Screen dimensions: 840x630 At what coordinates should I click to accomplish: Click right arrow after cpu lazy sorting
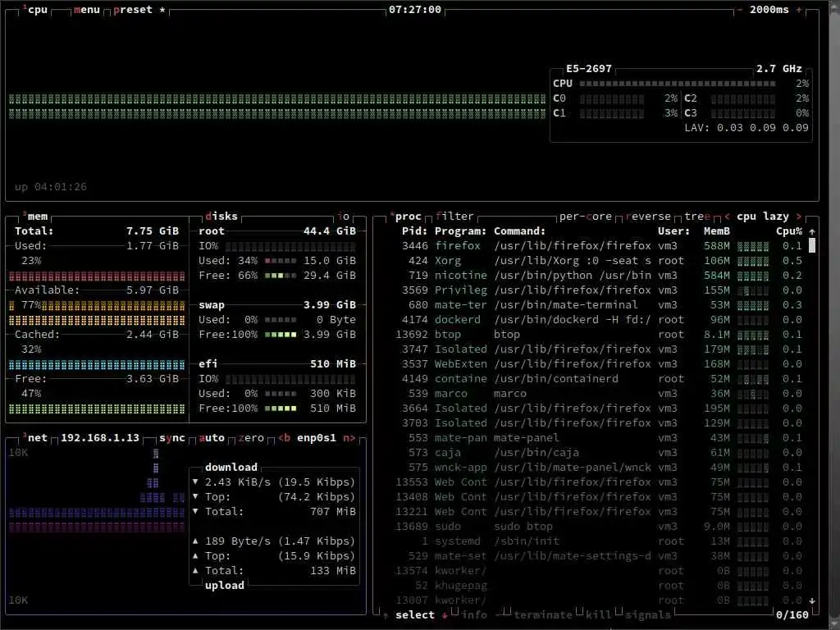coord(799,217)
